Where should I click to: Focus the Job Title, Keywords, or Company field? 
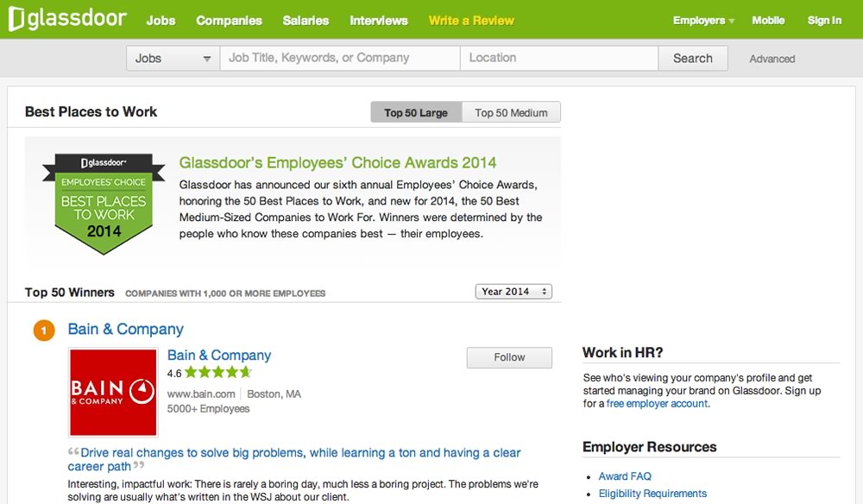tap(340, 59)
